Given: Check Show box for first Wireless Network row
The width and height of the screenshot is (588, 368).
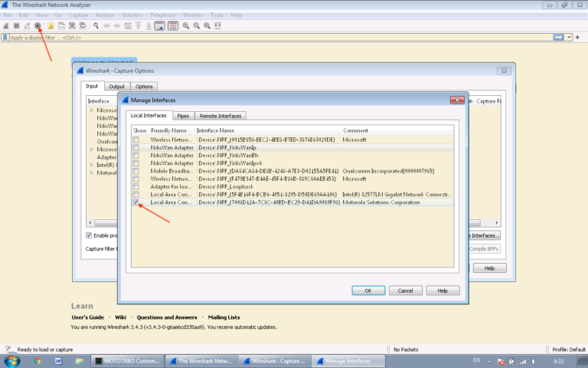Looking at the screenshot, I should (x=136, y=140).
